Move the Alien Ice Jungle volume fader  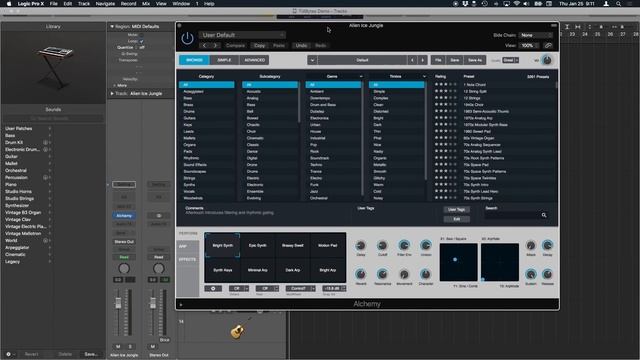click(118, 303)
